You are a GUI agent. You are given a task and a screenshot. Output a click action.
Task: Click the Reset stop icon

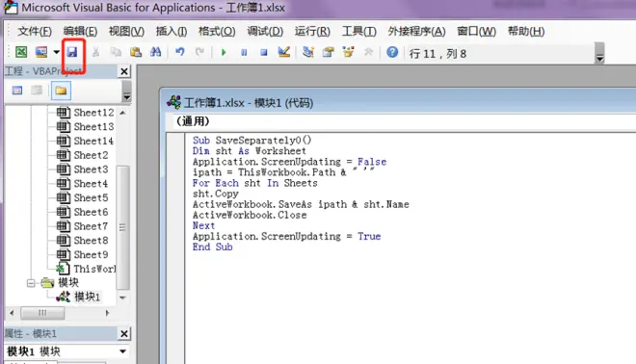point(264,52)
